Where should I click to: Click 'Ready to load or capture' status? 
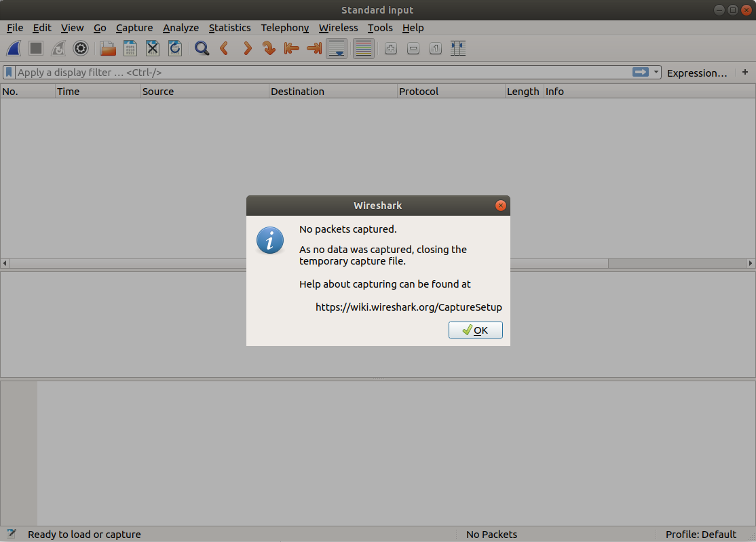[84, 535]
